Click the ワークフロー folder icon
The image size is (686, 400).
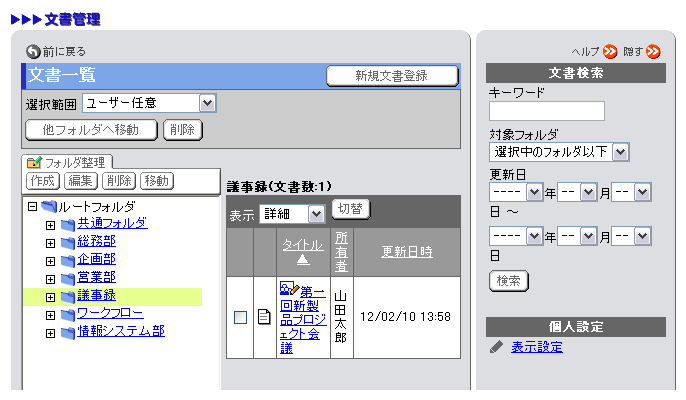(68, 315)
